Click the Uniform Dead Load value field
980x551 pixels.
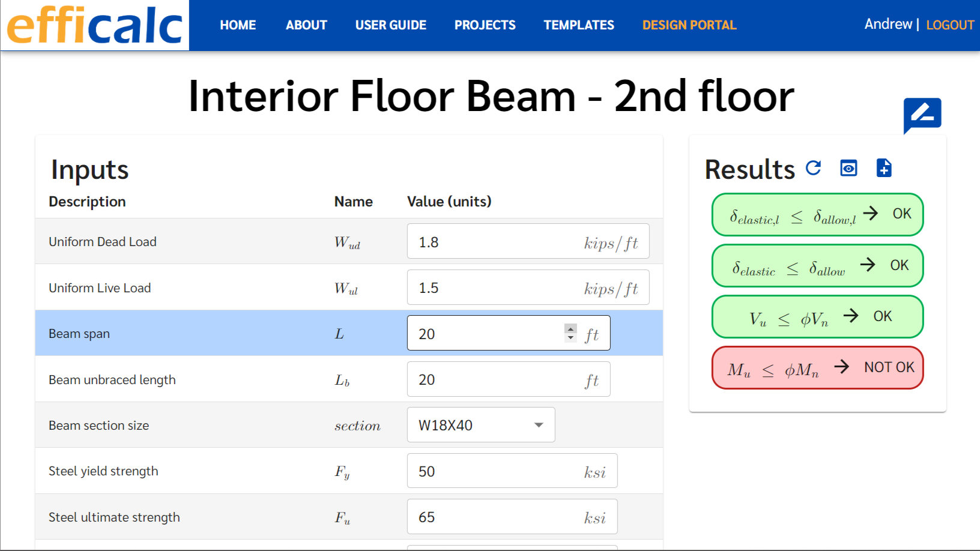coord(492,242)
